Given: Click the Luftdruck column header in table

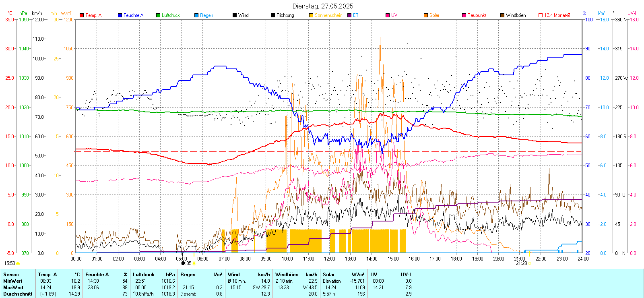Looking at the screenshot, I should (x=144, y=275).
